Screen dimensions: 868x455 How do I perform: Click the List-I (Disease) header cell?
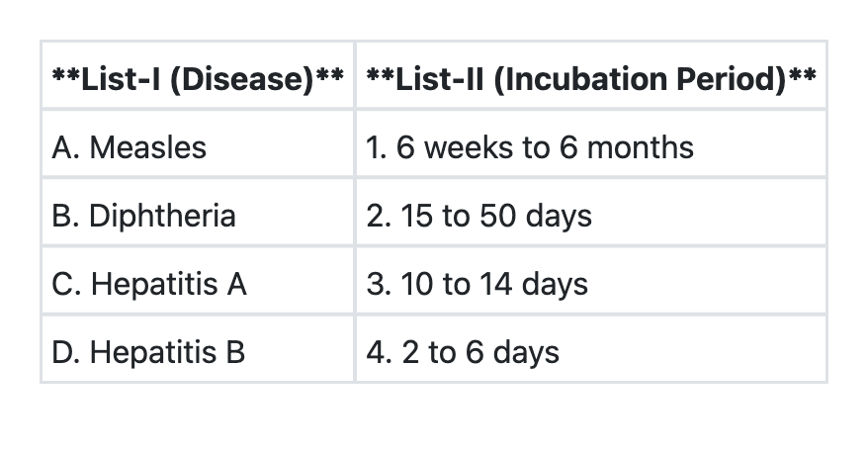click(x=198, y=76)
